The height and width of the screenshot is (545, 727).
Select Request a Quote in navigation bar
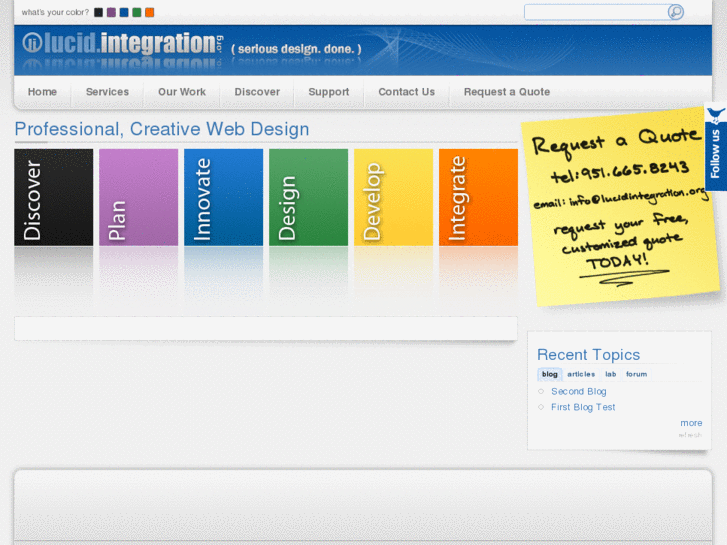pos(507,92)
